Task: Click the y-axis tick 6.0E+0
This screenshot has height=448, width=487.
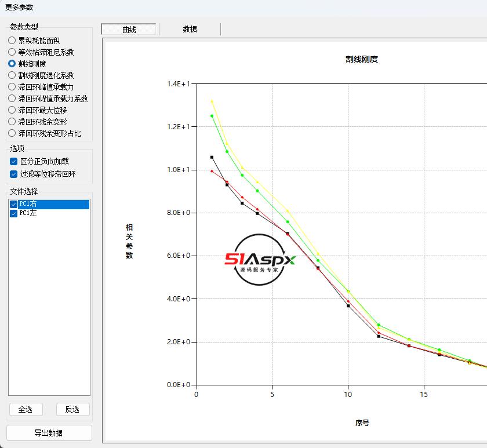Action: 179,256
